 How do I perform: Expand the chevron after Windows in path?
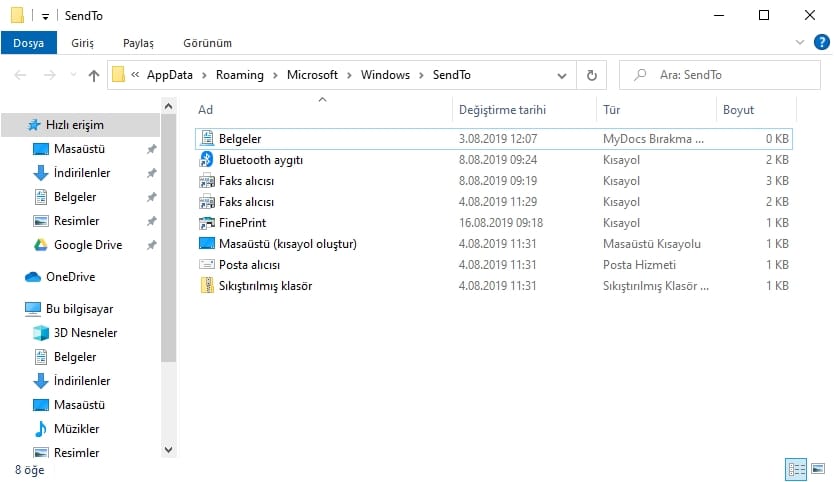[421, 76]
